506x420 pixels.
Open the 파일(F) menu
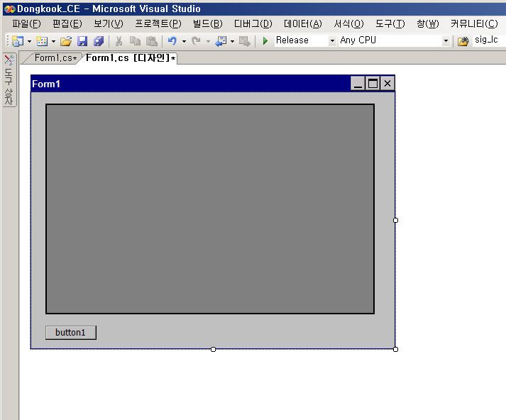(26, 24)
